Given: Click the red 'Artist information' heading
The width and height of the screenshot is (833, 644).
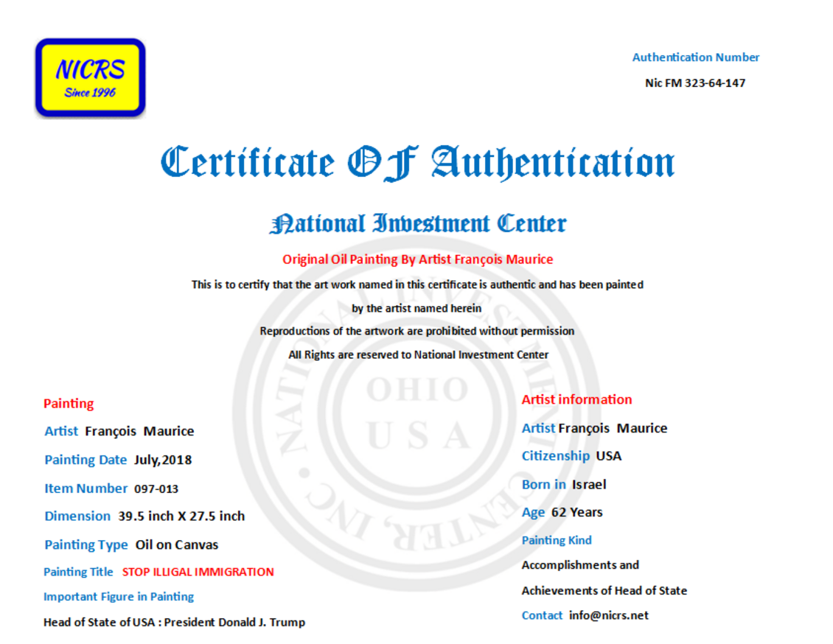Looking at the screenshot, I should coord(576,399).
